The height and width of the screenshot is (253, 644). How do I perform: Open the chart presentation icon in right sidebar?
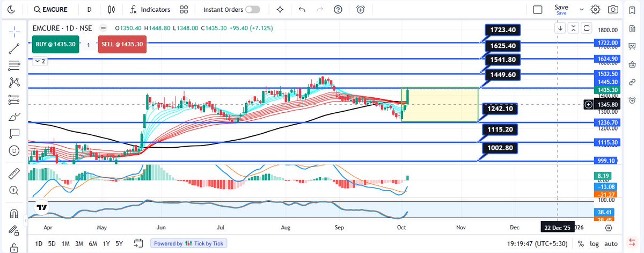[x=632, y=47]
